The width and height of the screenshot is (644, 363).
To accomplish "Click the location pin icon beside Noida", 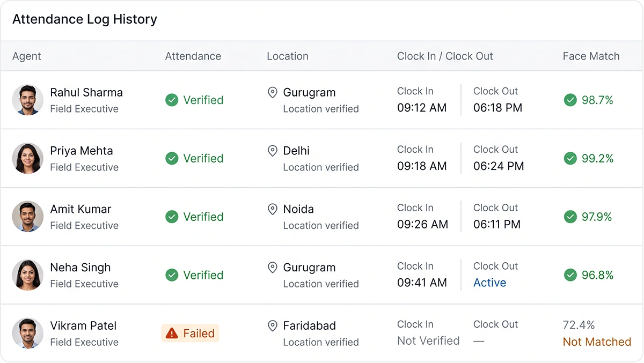I will coord(273,209).
